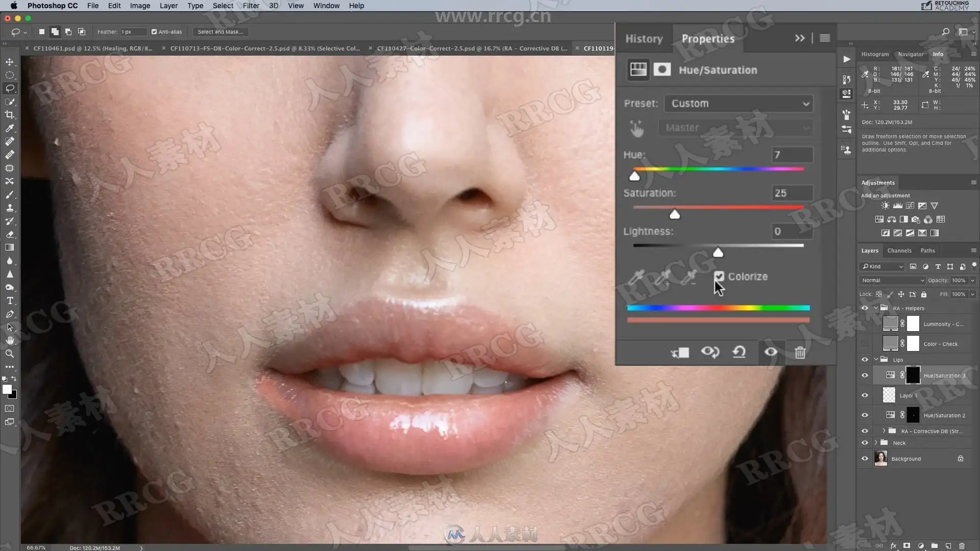Viewport: 980px width, 551px height.
Task: Toggle the Anti-alias checkbox
Action: pyautogui.click(x=154, y=32)
